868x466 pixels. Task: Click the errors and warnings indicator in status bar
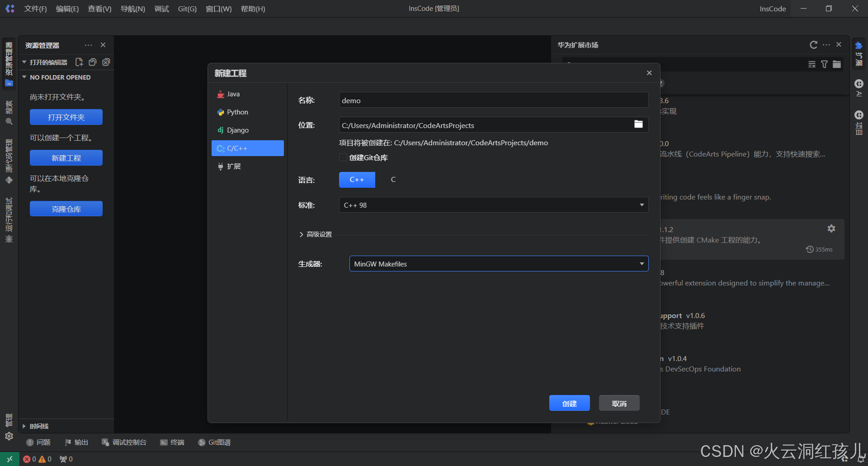(38, 459)
